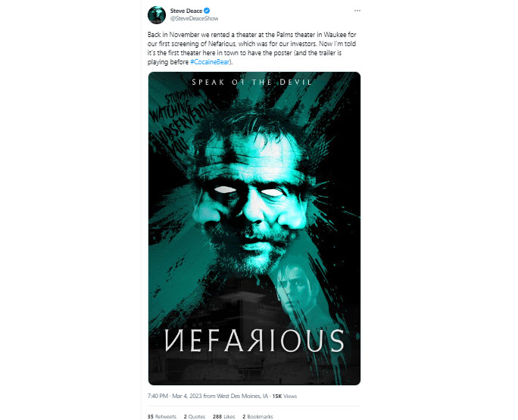
Task: Click the 'Speak of the Devil' tagline on poster
Action: [251, 82]
